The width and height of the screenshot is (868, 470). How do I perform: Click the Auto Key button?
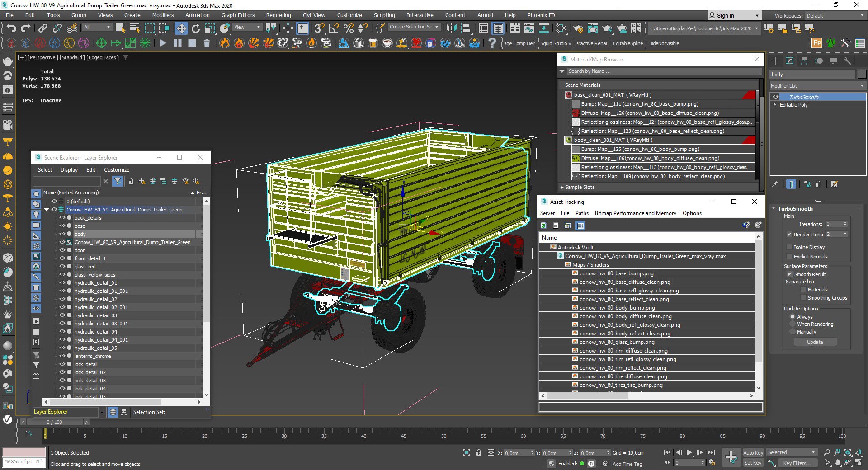(x=753, y=453)
